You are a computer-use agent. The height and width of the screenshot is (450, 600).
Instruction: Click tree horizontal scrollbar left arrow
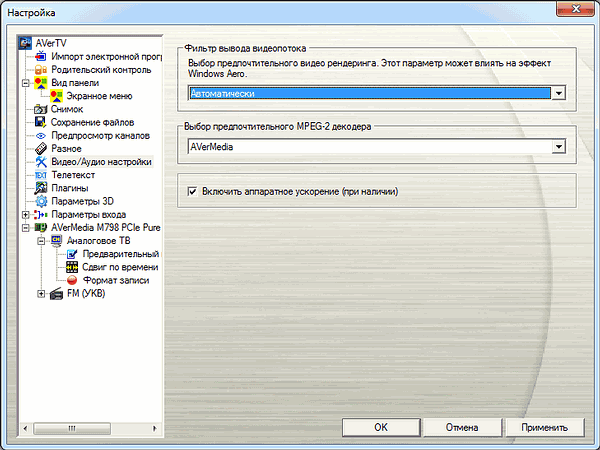(25, 428)
